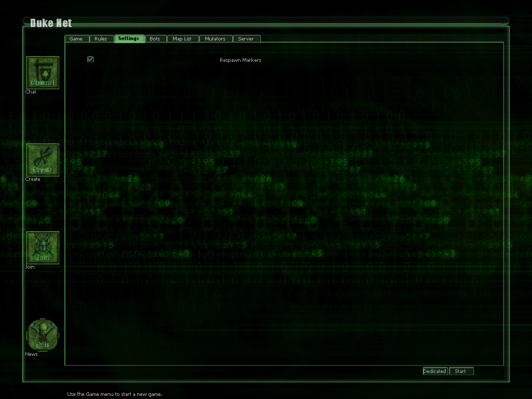Image resolution: width=532 pixels, height=399 pixels.
Task: Click the Join label beneath the icon
Action: tap(30, 267)
